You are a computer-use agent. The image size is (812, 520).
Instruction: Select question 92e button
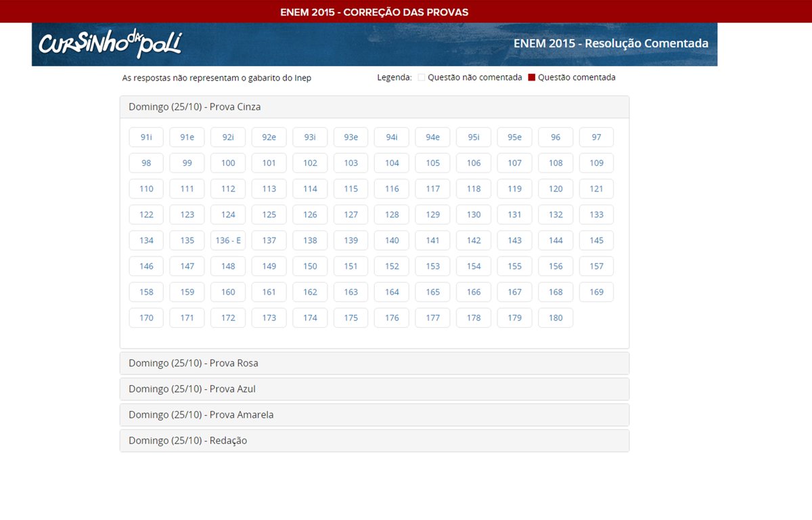(x=269, y=137)
